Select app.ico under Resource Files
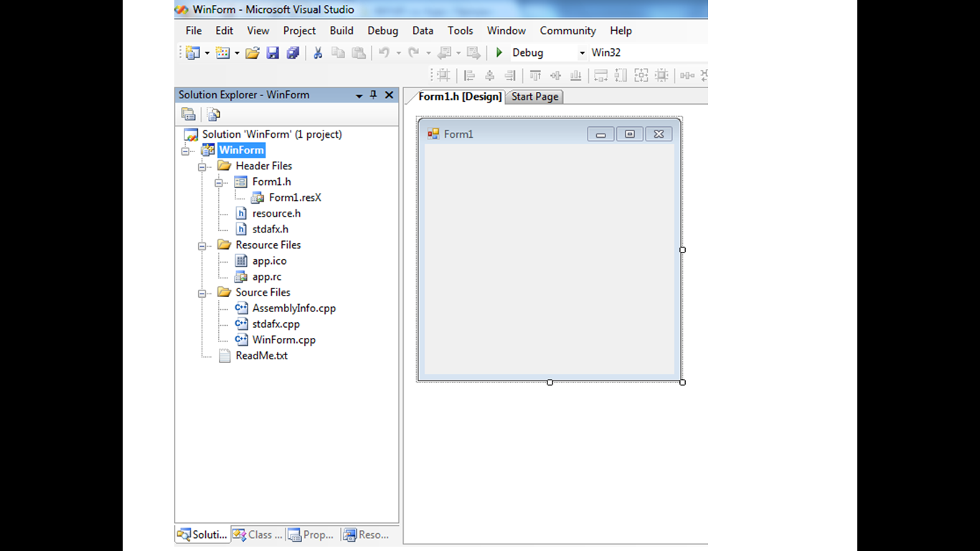Viewport: 980px width, 551px height. [270, 261]
